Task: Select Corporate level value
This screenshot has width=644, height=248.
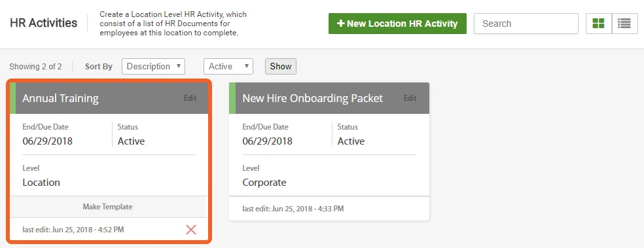Action: (264, 183)
